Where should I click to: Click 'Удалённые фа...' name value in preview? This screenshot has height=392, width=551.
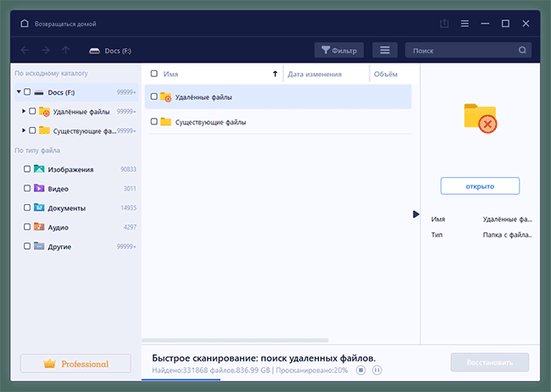pos(508,219)
